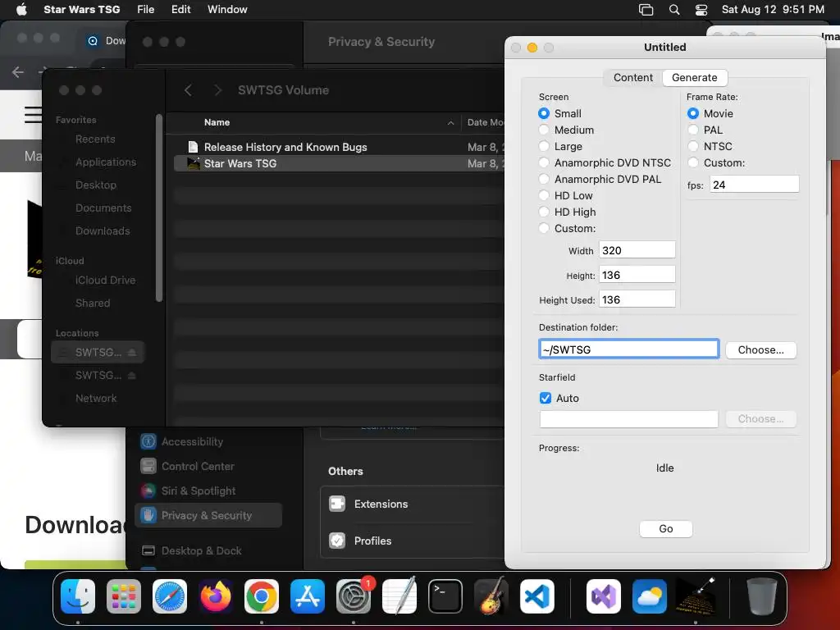Click Extensions icon in Privacy & Security
This screenshot has height=630, width=840.
click(337, 504)
